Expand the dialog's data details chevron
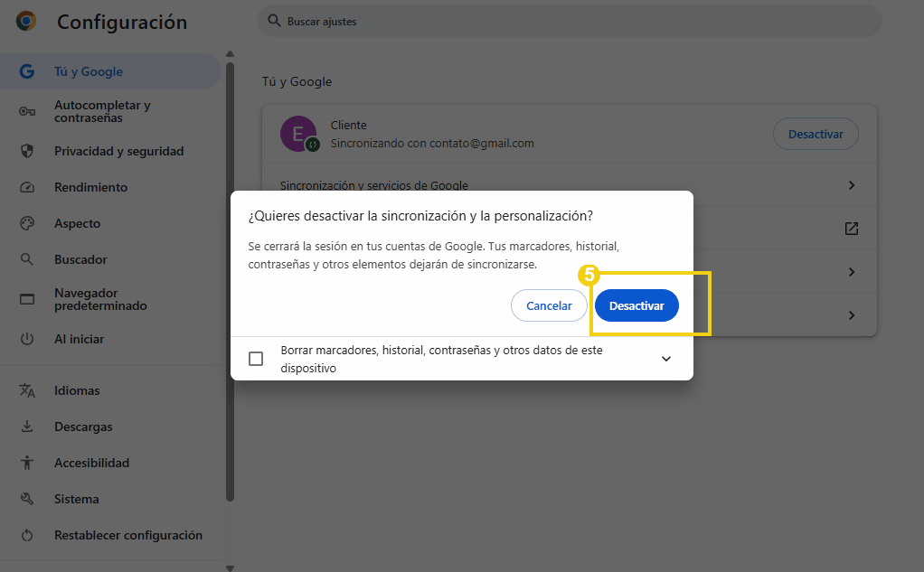 (x=666, y=359)
